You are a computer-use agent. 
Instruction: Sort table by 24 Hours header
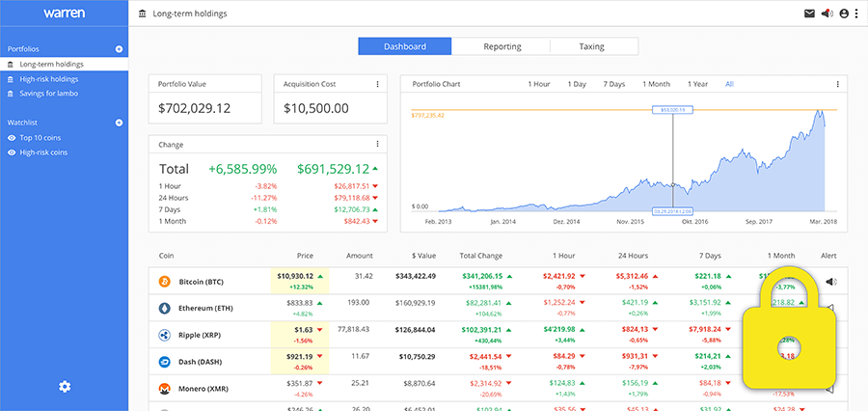633,256
